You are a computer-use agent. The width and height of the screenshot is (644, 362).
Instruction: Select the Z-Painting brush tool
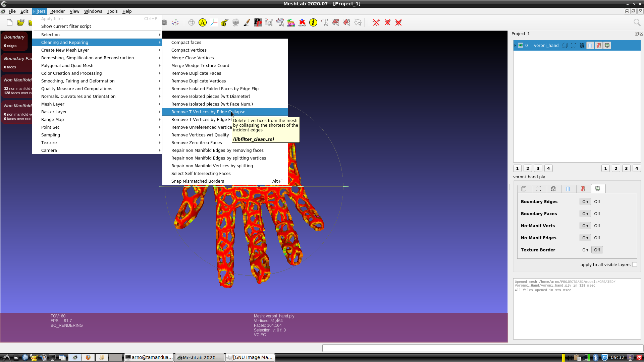[x=247, y=22]
